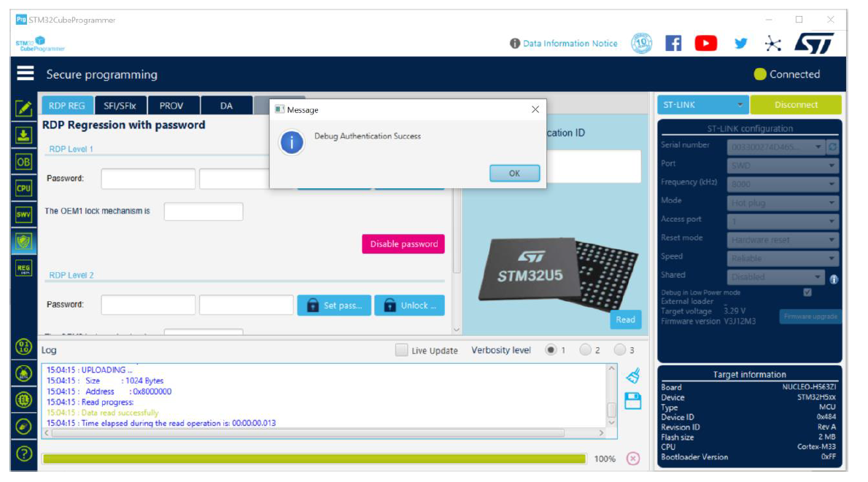Click first RDP Level 2 password field
The height and width of the screenshot is (482, 868).
pos(148,305)
